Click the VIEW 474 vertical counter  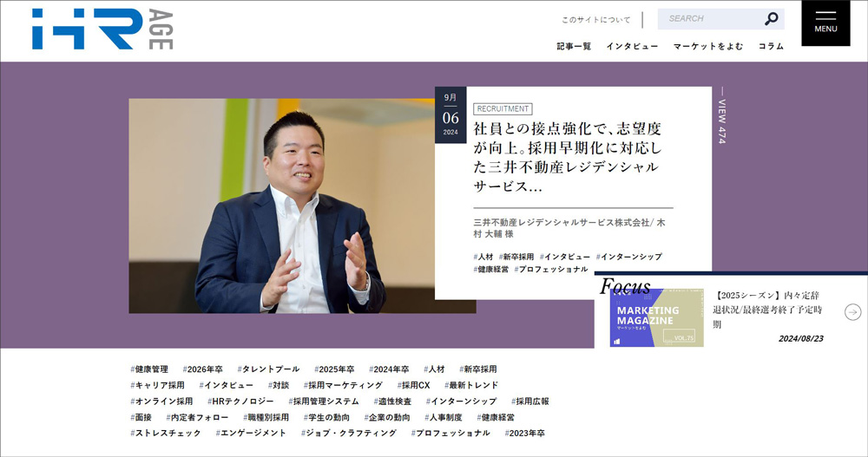tap(722, 117)
